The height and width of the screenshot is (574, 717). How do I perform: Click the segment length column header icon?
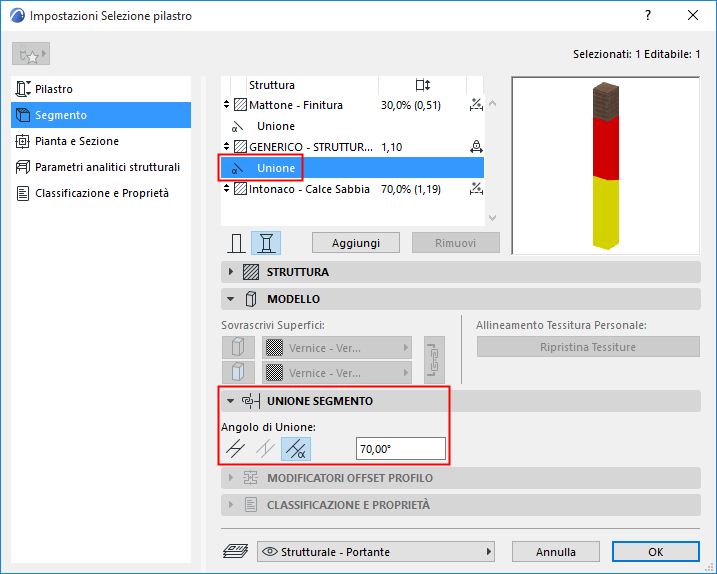pyautogui.click(x=423, y=85)
